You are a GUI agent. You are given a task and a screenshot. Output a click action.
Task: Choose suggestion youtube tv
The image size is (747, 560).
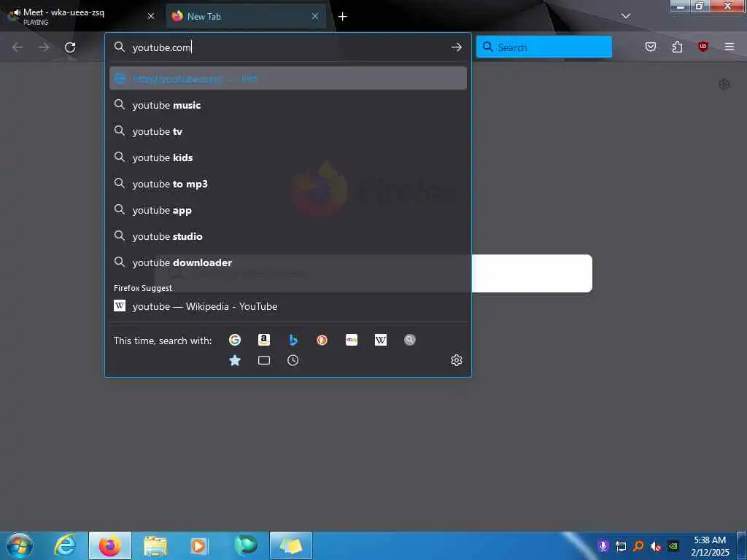(288, 131)
